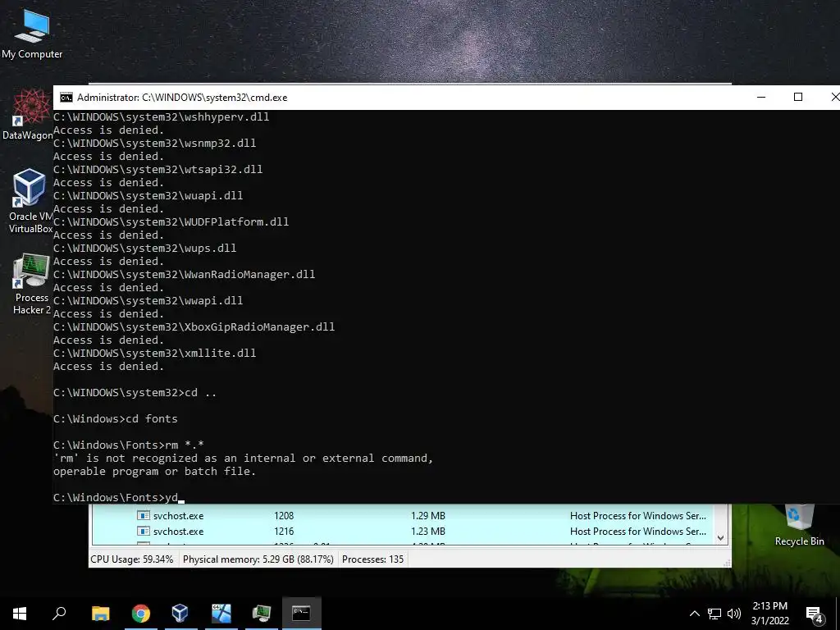The image size is (840, 630).
Task: Click the Administrator cmd.exe title text
Action: [182, 98]
